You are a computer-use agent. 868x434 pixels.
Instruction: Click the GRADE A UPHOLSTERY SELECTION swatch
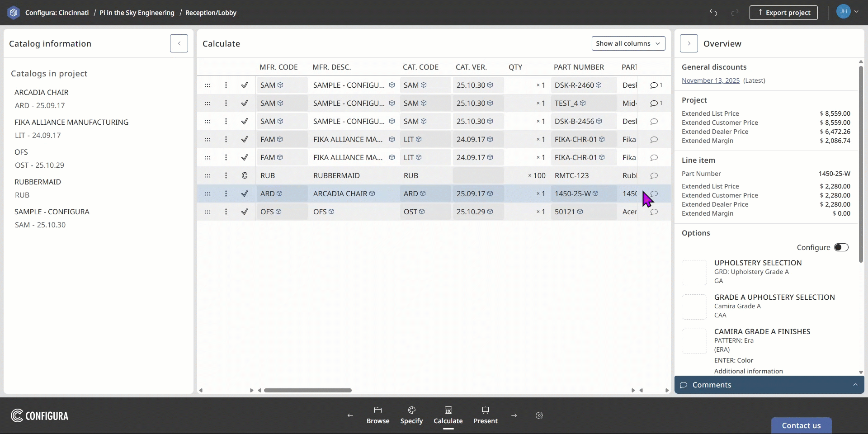click(x=694, y=307)
